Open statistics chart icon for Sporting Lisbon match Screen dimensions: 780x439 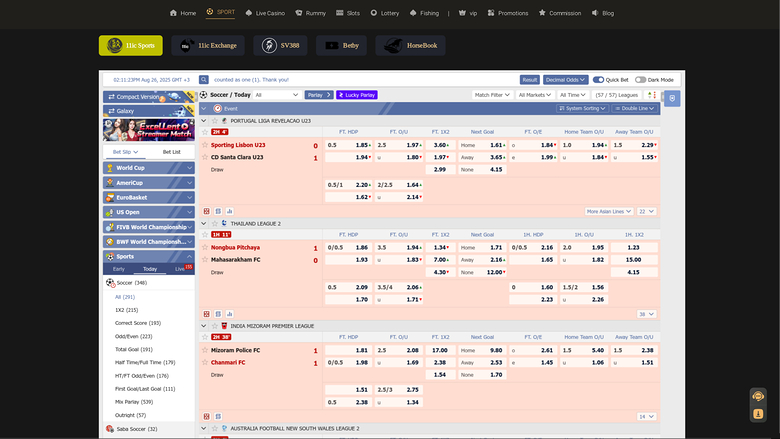(x=229, y=211)
